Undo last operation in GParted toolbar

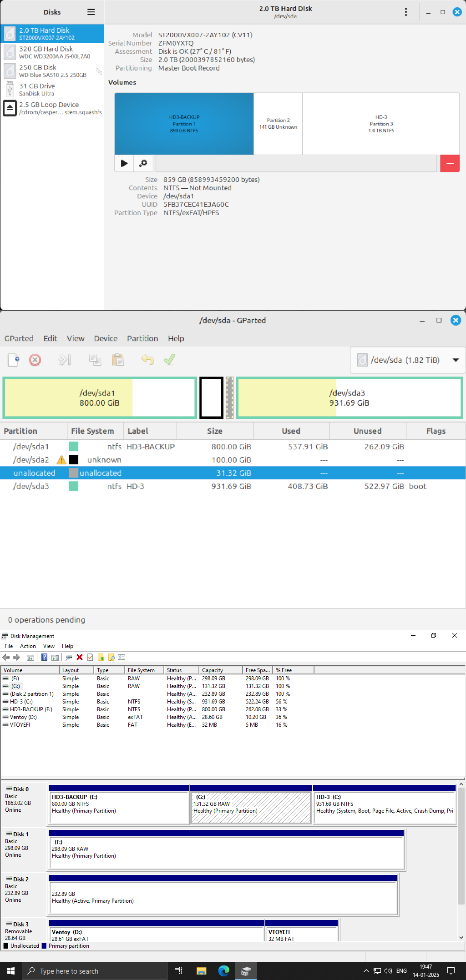pos(147,360)
